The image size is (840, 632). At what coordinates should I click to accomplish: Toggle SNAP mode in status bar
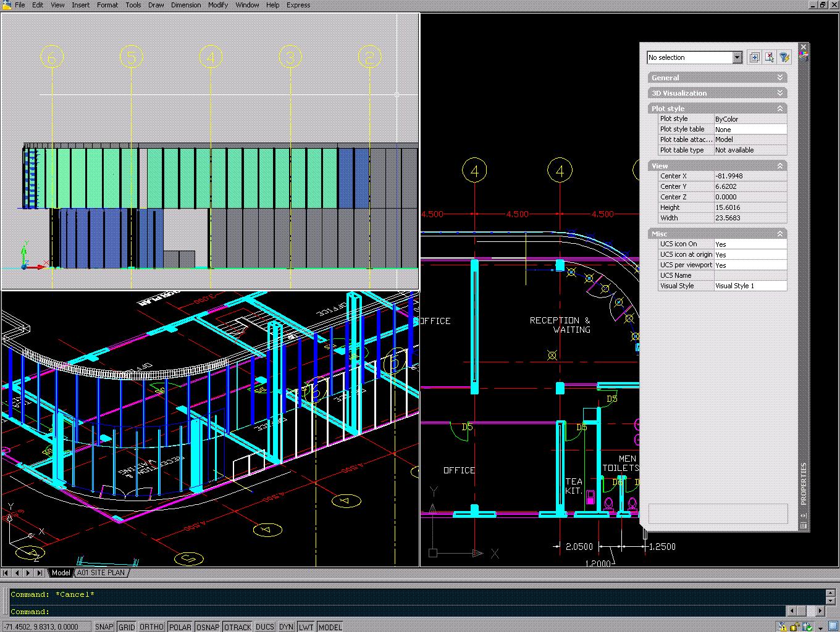coord(104,626)
